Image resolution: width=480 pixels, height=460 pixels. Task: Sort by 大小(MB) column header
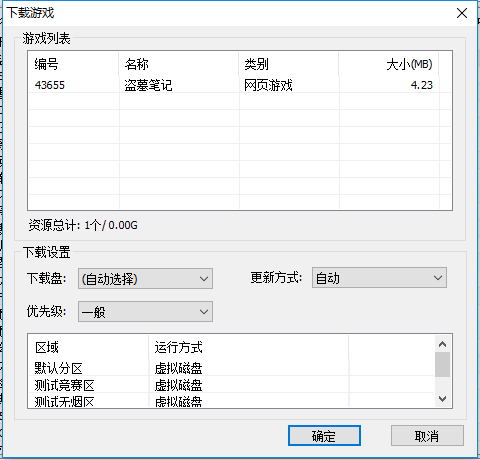(x=389, y=64)
